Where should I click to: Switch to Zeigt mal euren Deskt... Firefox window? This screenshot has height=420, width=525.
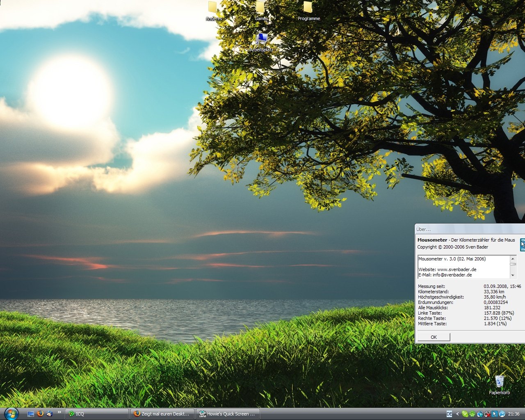162,414
